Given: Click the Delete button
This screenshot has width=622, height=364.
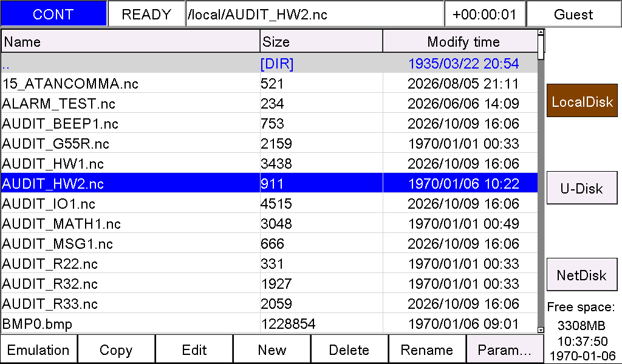Looking at the screenshot, I should pyautogui.click(x=349, y=349).
